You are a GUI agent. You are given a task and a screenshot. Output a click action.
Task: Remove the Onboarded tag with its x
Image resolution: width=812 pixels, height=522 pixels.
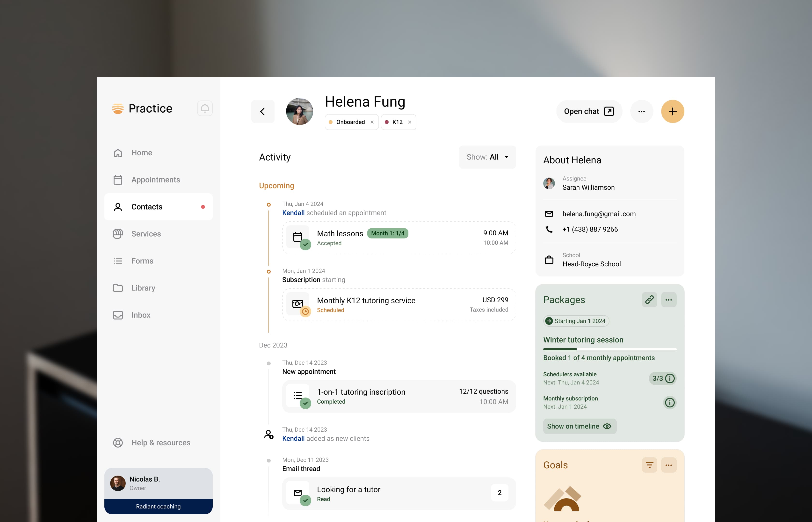point(372,122)
